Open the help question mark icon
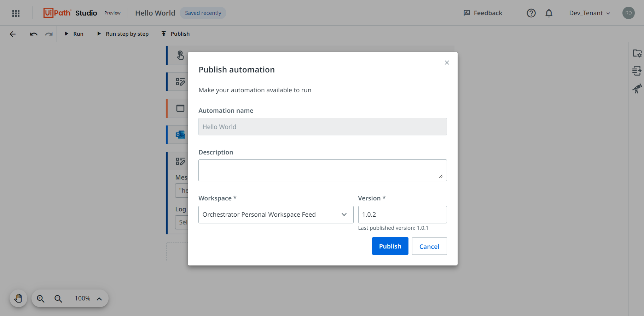The width and height of the screenshot is (644, 316). click(531, 13)
